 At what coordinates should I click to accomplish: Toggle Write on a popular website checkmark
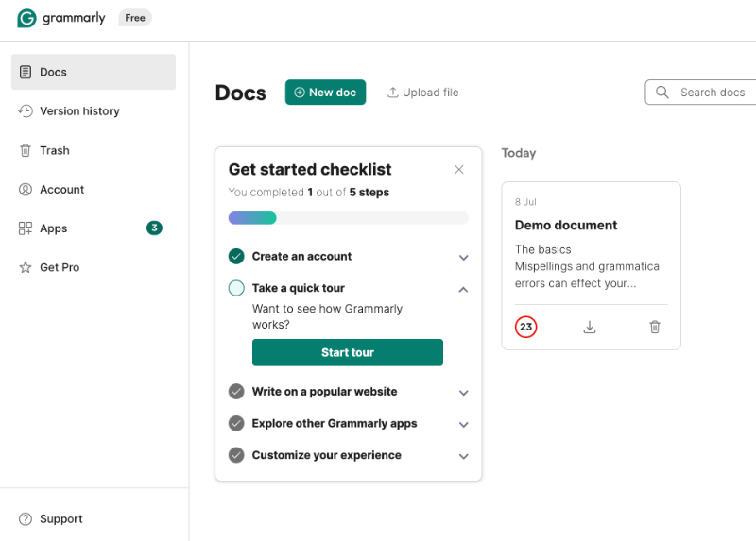tap(236, 392)
